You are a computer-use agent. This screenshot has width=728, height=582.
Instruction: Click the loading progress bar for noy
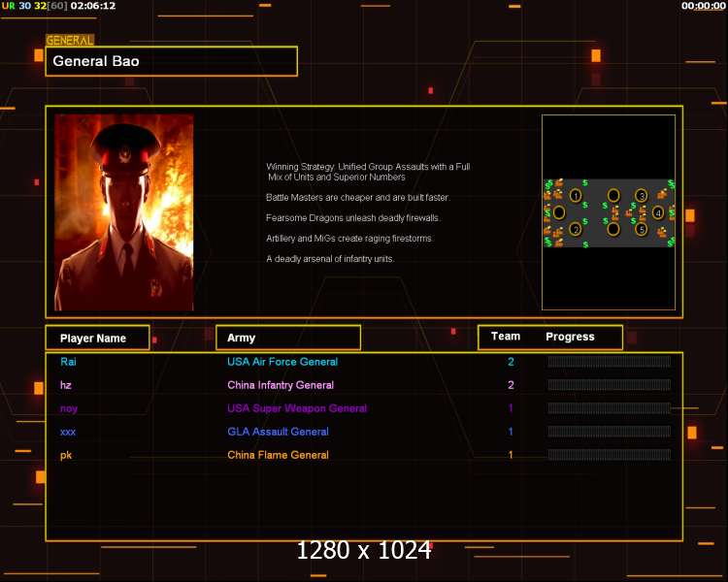click(x=610, y=408)
